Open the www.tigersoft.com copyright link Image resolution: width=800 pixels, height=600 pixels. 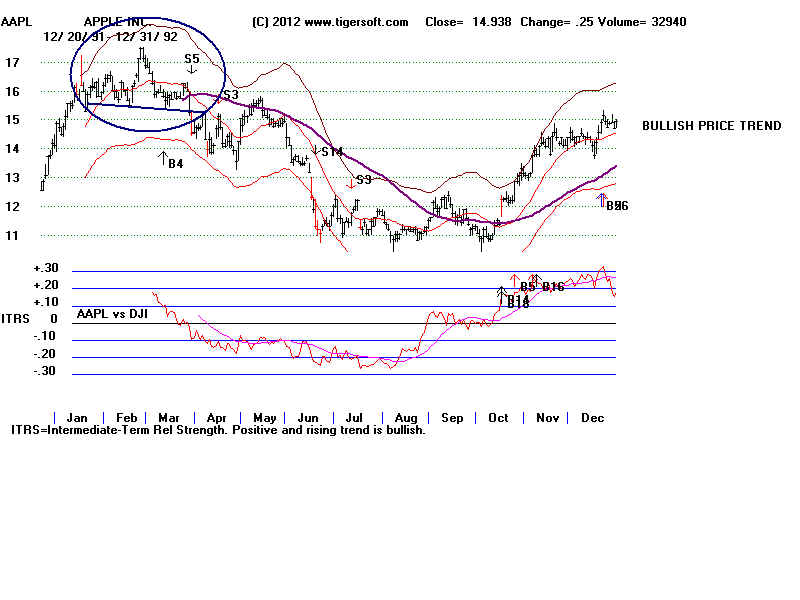[330, 22]
